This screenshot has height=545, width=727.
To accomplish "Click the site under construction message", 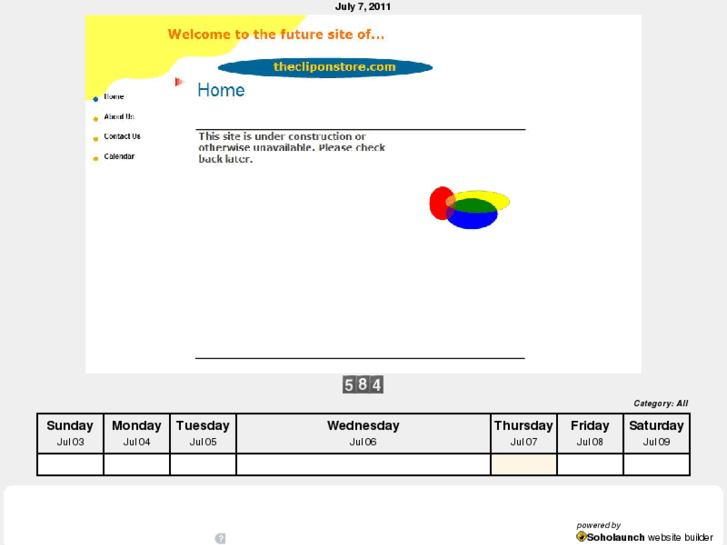I will (x=292, y=147).
